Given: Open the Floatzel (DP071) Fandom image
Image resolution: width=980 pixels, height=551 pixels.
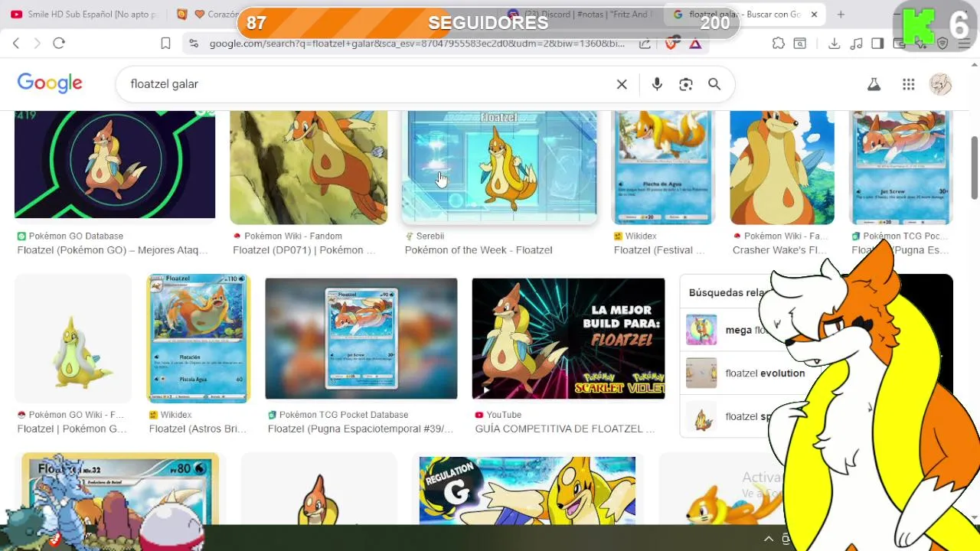Looking at the screenshot, I should point(309,168).
